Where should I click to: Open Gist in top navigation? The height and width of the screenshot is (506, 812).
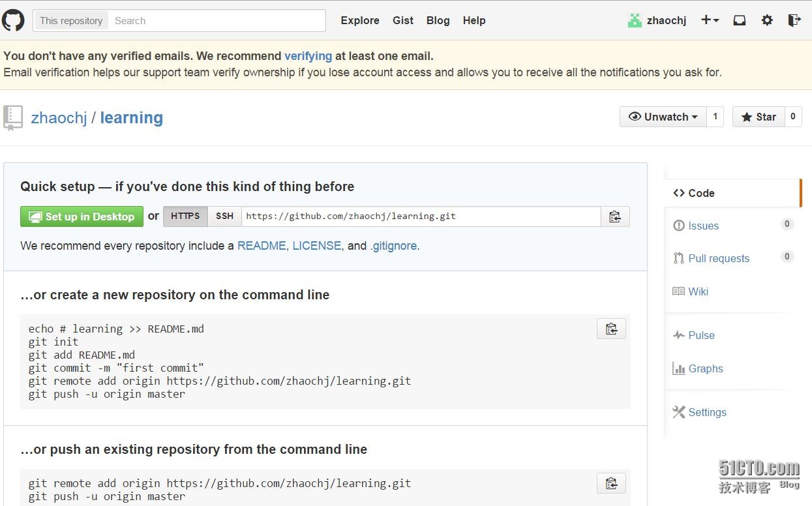(x=403, y=20)
